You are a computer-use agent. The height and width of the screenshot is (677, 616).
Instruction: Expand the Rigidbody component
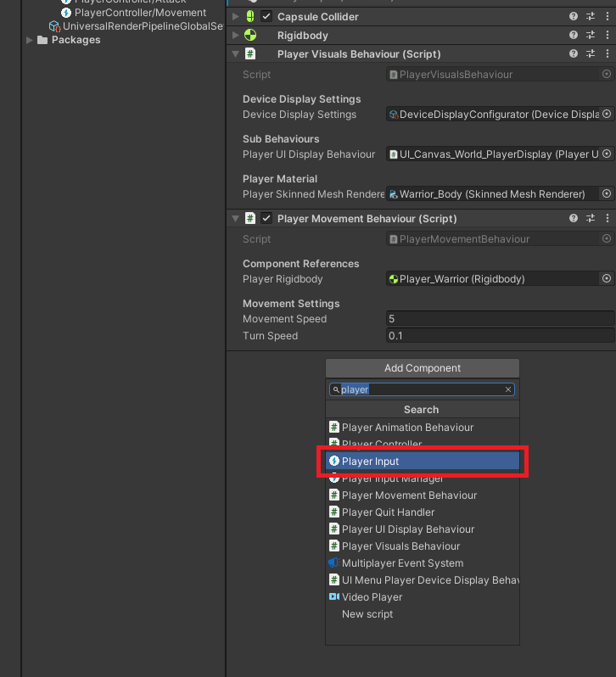pos(235,35)
